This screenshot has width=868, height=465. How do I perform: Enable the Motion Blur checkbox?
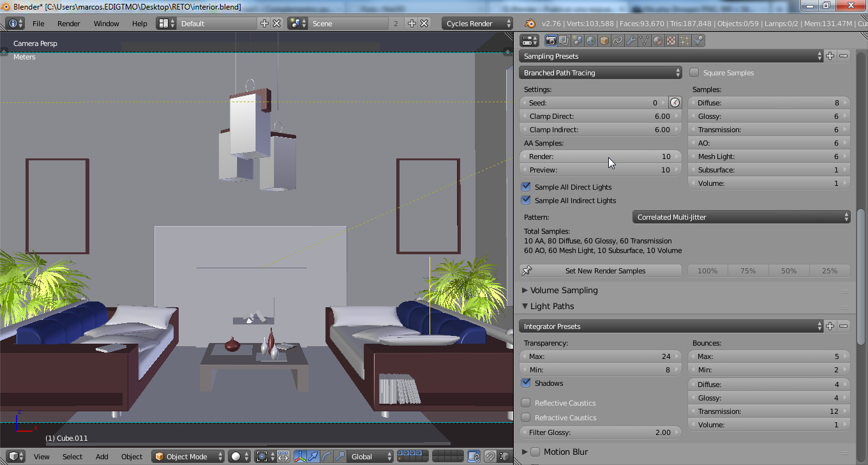coord(535,452)
